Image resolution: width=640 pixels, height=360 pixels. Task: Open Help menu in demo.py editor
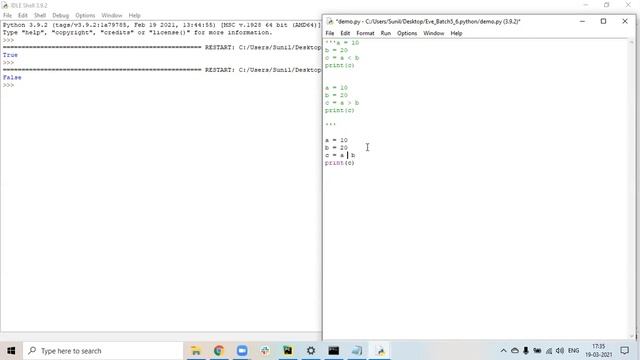[456, 33]
